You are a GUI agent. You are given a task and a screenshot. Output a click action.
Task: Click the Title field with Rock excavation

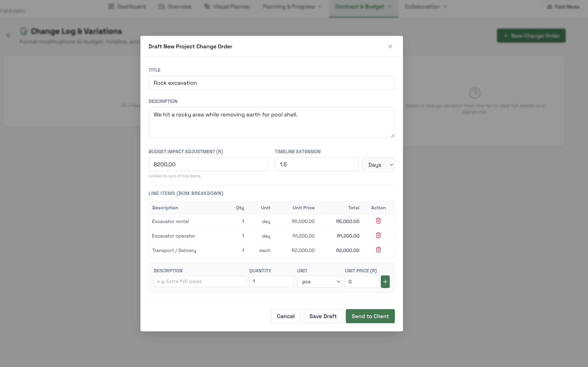tap(272, 83)
